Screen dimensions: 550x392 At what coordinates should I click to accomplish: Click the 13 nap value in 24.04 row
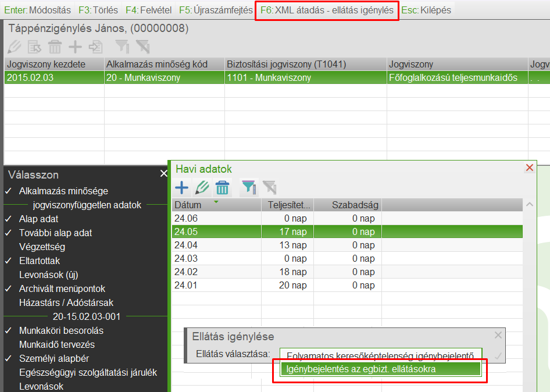click(x=293, y=245)
